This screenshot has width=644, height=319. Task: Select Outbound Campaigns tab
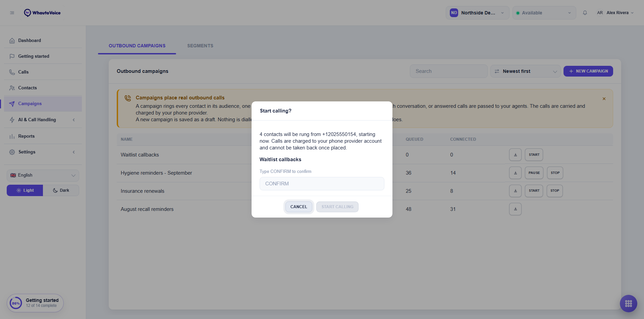pyautogui.click(x=137, y=46)
